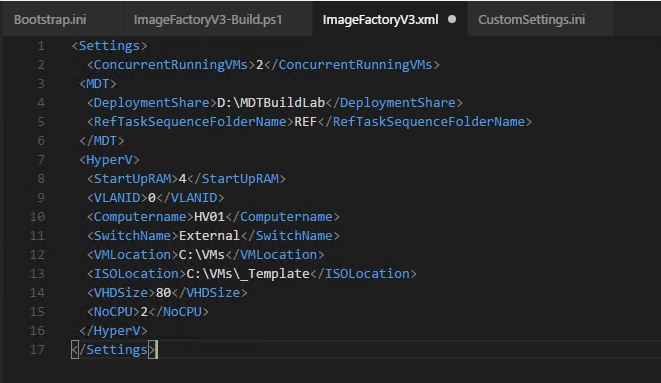661x383 pixels.
Task: Open the ImageFactoryV3-Build.ps1 tab
Action: pyautogui.click(x=208, y=19)
